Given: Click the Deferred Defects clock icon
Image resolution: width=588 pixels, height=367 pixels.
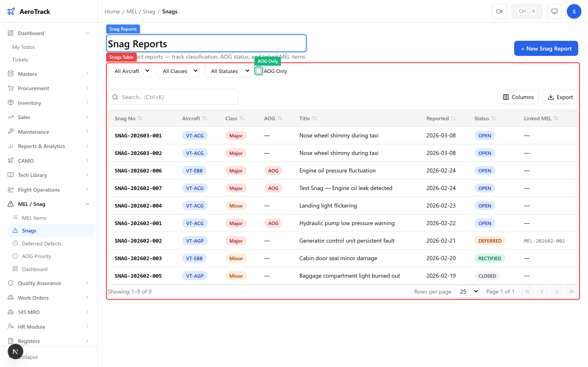Looking at the screenshot, I should [x=15, y=243].
